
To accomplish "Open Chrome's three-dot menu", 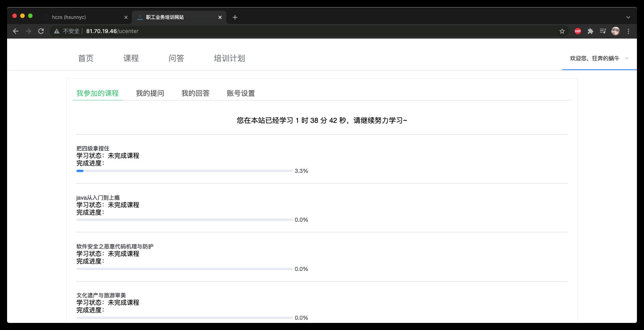I will (628, 31).
